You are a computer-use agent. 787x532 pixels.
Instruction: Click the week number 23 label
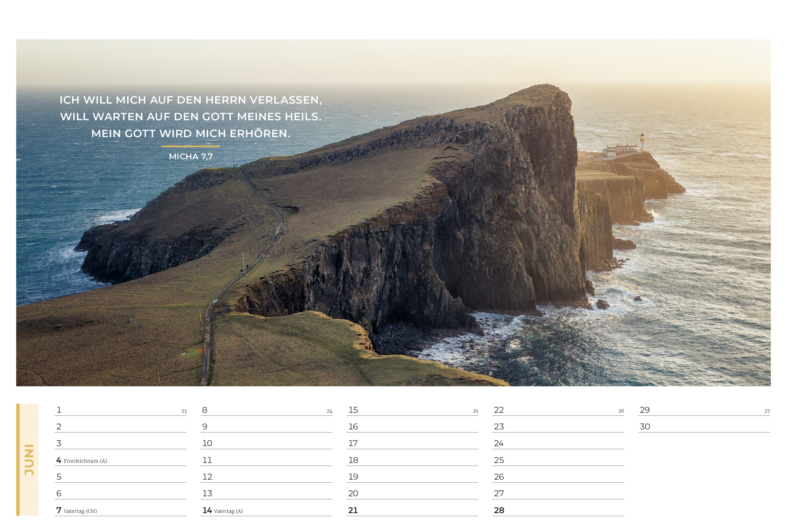click(184, 411)
